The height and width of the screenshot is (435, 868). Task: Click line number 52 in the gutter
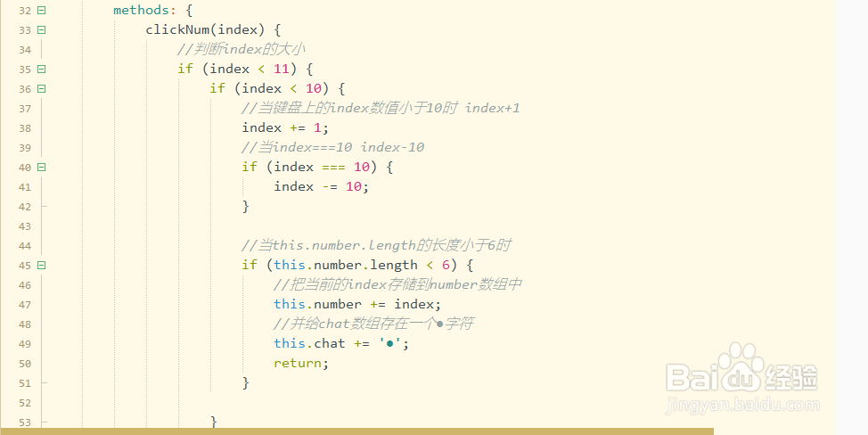pyautogui.click(x=25, y=403)
